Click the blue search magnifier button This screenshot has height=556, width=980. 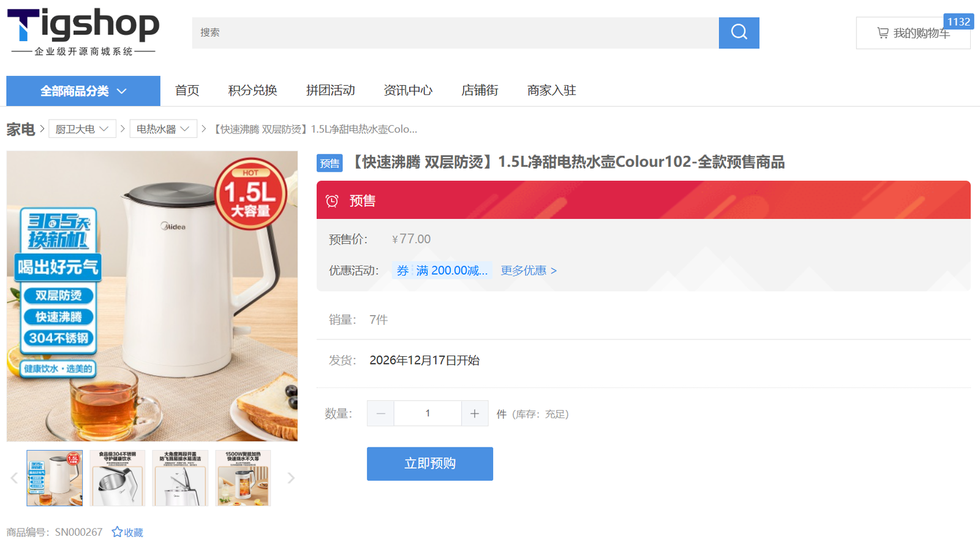(739, 32)
